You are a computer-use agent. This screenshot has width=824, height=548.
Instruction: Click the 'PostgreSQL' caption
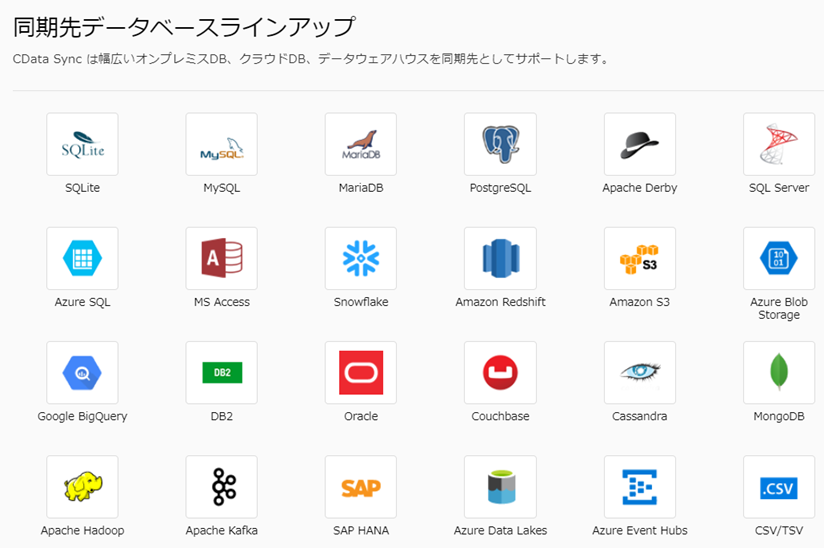click(500, 188)
